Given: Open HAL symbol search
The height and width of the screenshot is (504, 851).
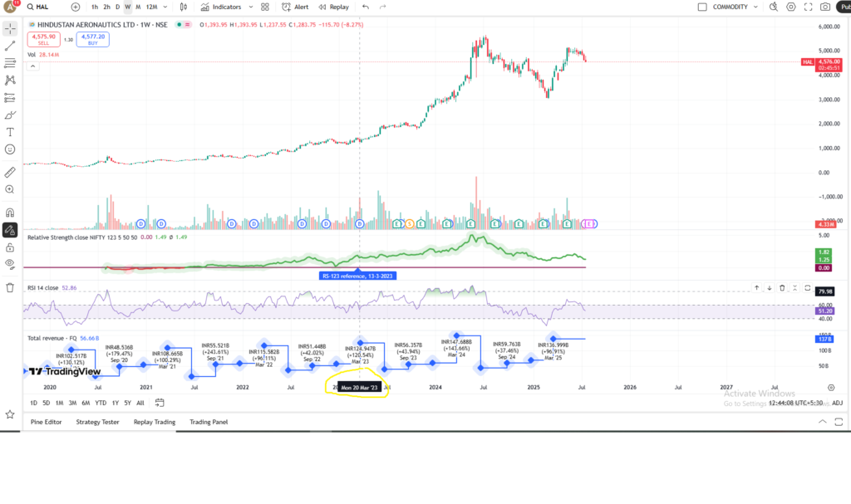Looking at the screenshot, I should point(38,7).
